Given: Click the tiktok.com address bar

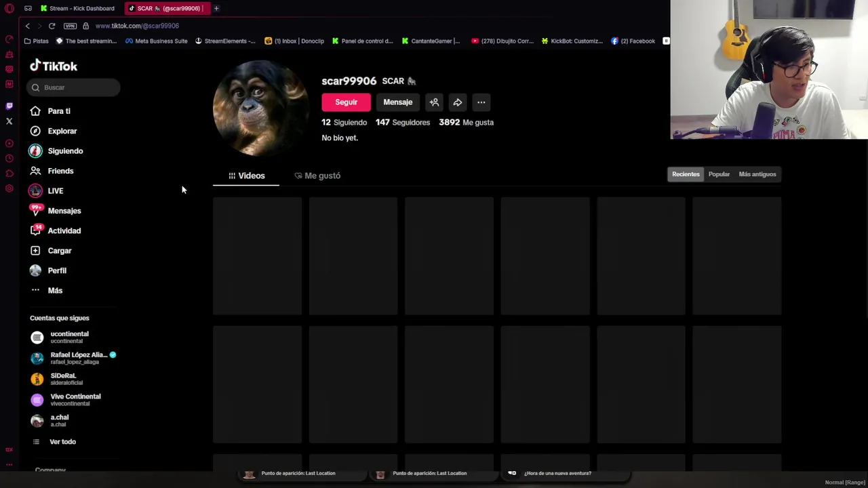Looking at the screenshot, I should pos(137,26).
